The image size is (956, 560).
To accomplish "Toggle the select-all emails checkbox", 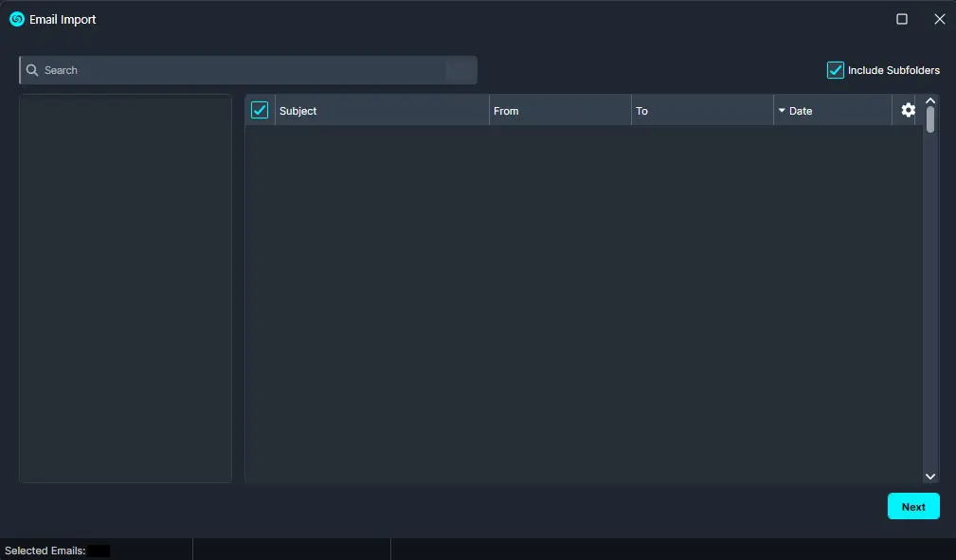I will point(260,110).
